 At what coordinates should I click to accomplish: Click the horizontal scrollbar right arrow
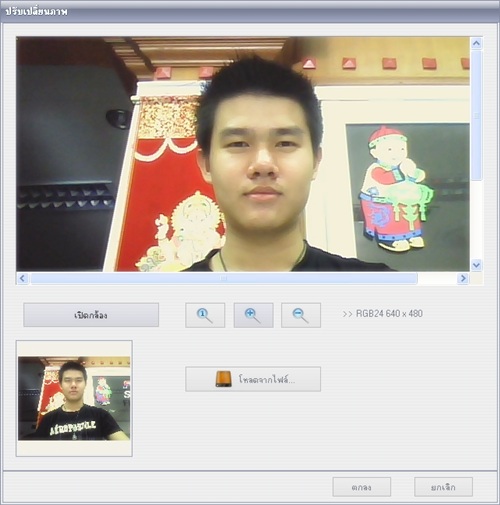tap(463, 278)
